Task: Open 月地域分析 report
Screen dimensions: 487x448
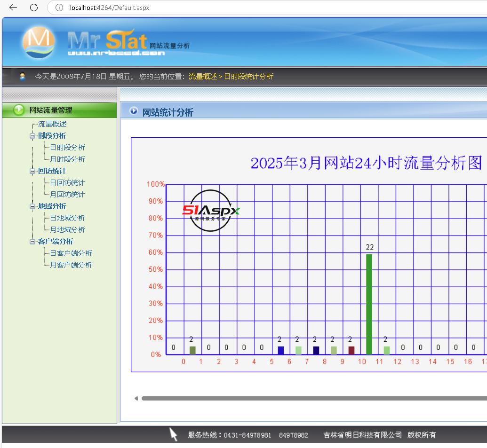Action: point(67,229)
